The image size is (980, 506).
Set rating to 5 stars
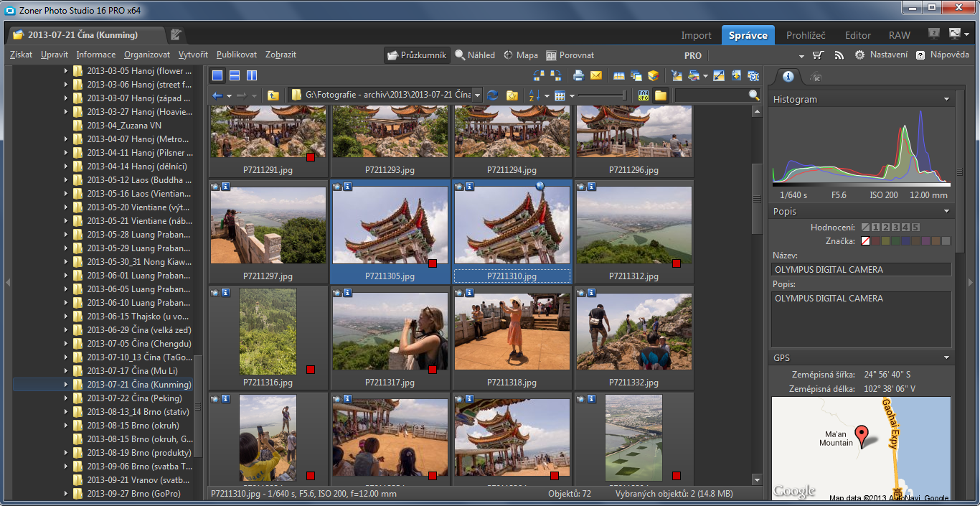915,228
